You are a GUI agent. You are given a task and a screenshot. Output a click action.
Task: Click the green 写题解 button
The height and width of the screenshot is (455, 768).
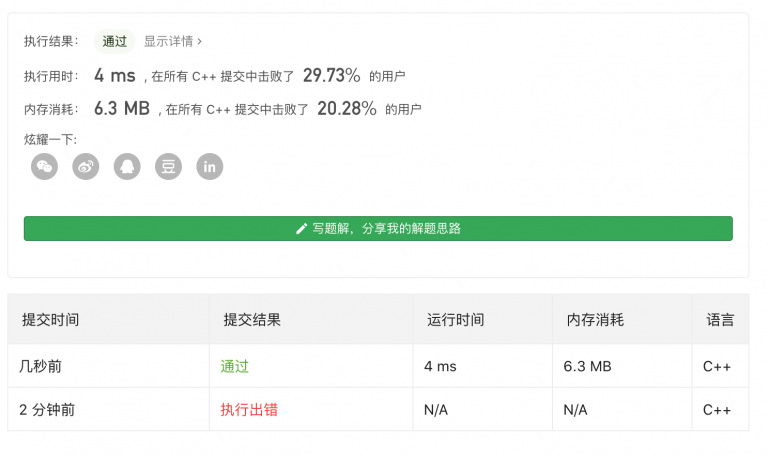[378, 228]
